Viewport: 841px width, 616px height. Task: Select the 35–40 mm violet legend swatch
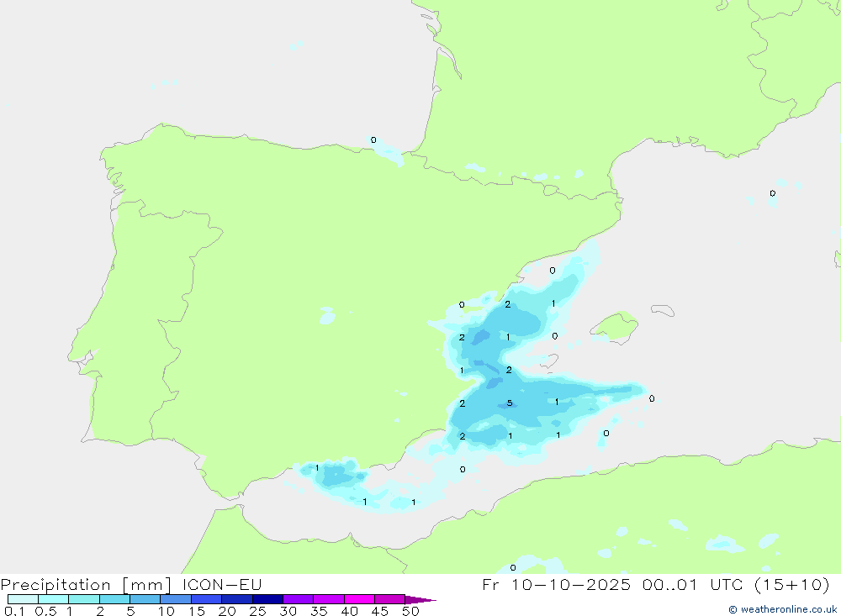329,599
